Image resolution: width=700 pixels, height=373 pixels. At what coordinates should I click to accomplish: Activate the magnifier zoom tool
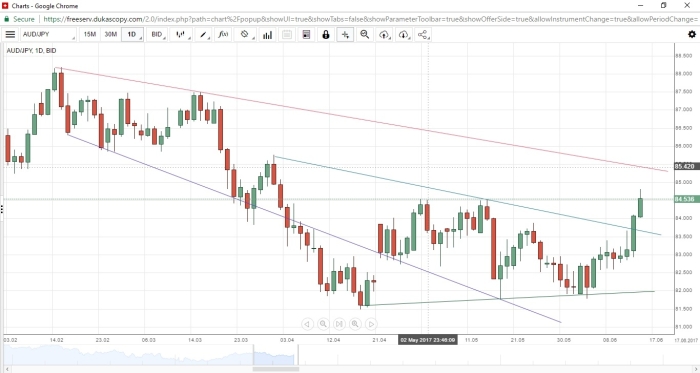[x=365, y=34]
